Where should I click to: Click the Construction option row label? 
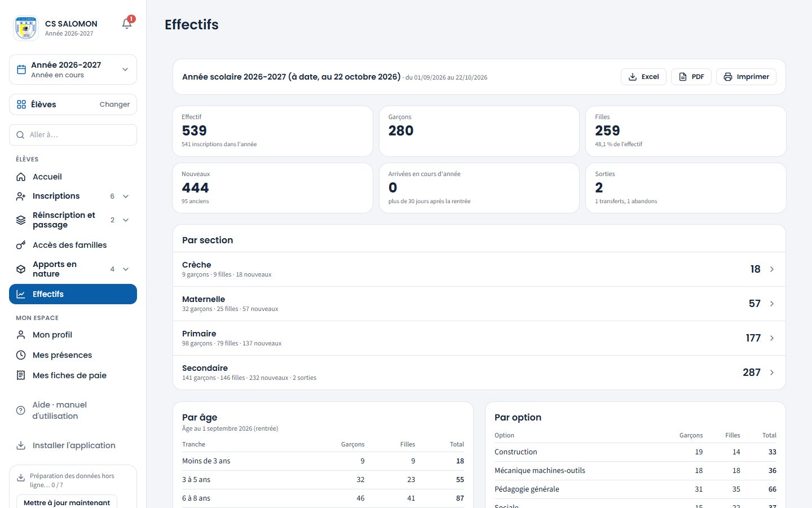(x=515, y=452)
